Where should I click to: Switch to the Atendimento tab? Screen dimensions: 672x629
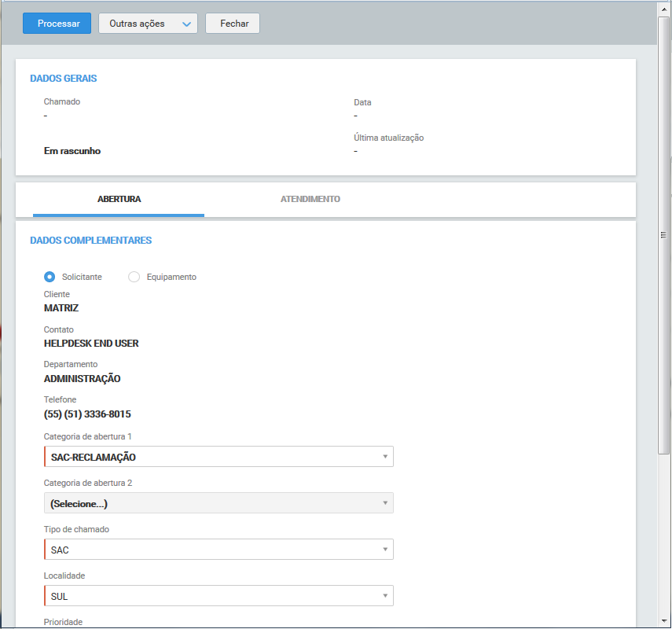point(310,200)
